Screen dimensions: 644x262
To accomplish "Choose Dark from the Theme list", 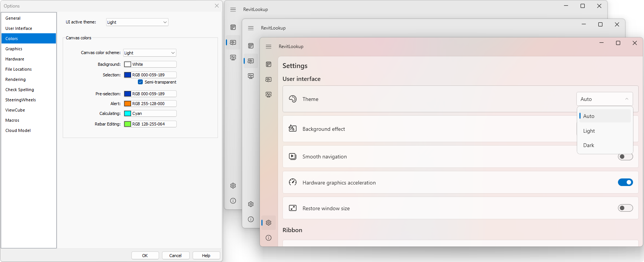I will tap(588, 146).
